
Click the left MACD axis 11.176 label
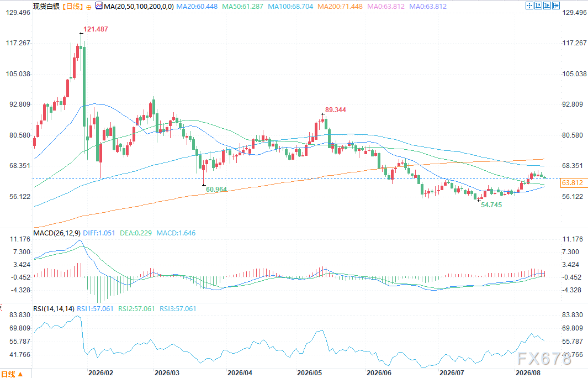20,239
